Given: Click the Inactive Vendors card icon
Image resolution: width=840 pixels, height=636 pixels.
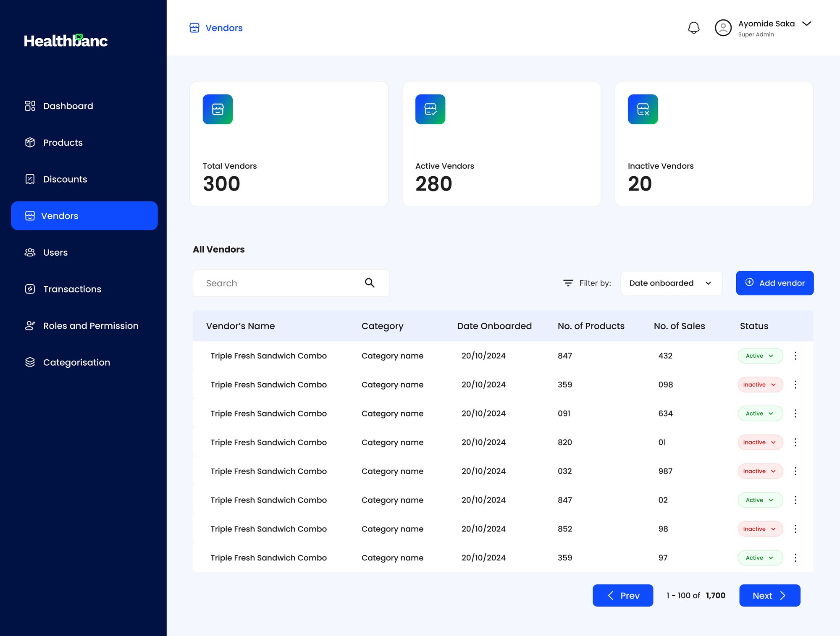Looking at the screenshot, I should tap(643, 109).
